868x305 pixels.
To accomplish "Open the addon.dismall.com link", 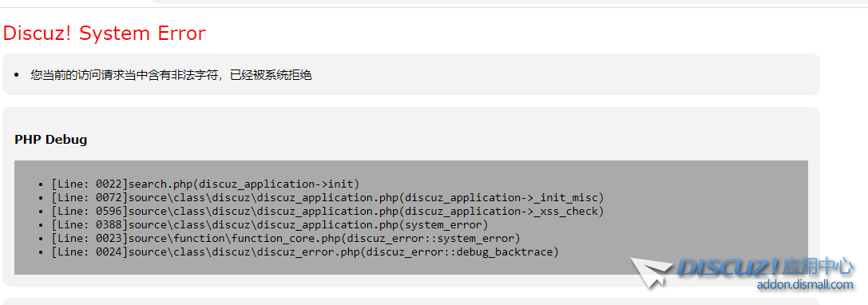I will (806, 285).
